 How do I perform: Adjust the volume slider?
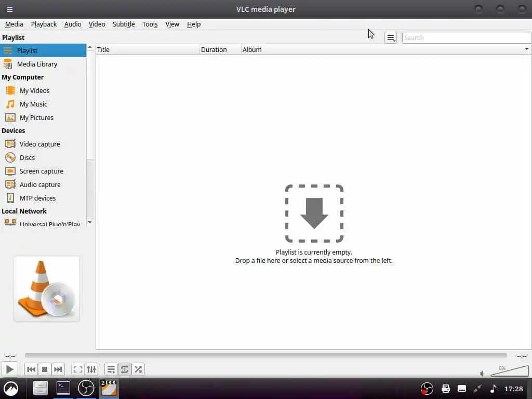(x=510, y=371)
